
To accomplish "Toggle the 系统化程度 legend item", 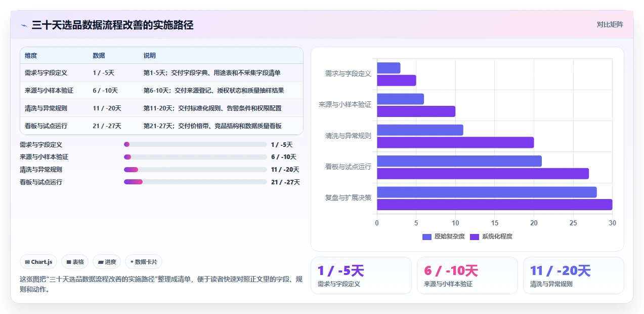I will (x=491, y=237).
